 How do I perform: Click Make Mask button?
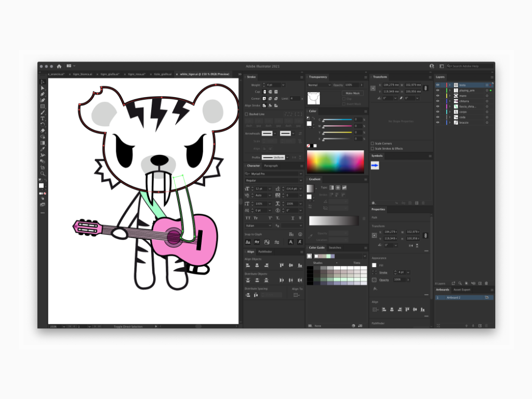pyautogui.click(x=353, y=93)
